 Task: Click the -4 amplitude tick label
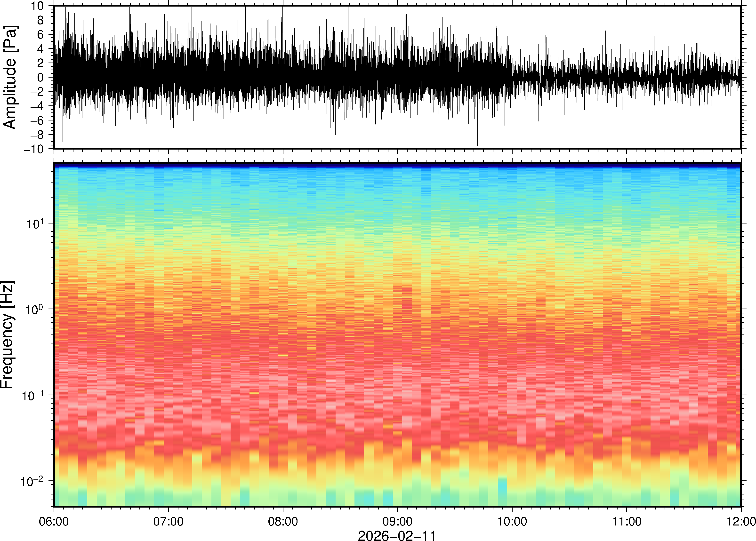coord(37,106)
